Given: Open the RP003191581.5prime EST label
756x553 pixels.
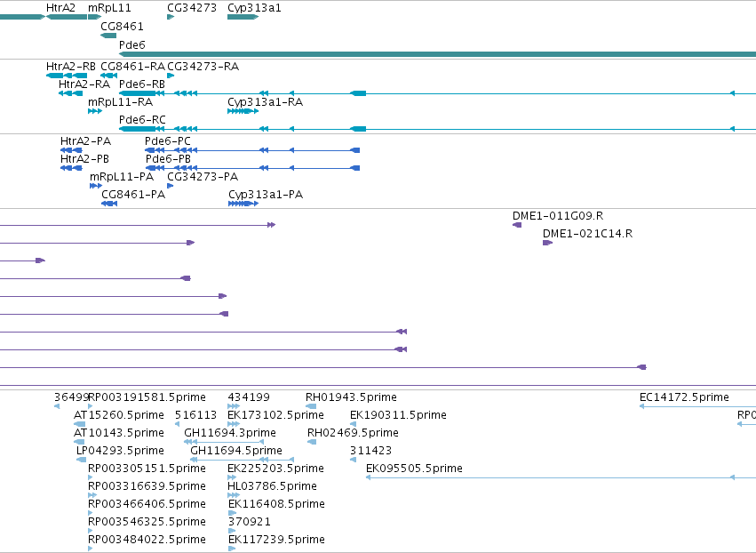Looking at the screenshot, I should [147, 397].
